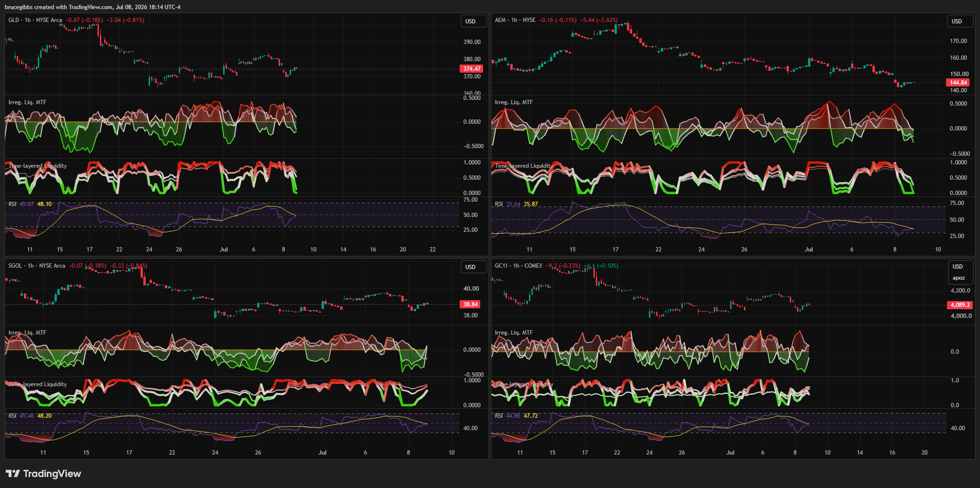Click the 4,089.2 last price label
980x488 pixels.
coord(960,305)
